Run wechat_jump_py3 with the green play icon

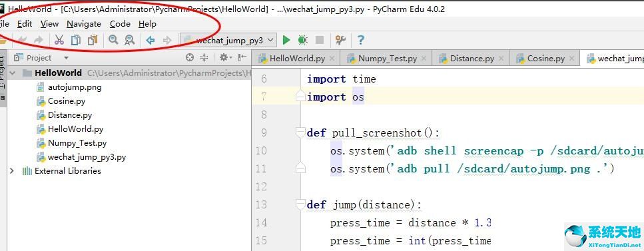click(x=286, y=40)
